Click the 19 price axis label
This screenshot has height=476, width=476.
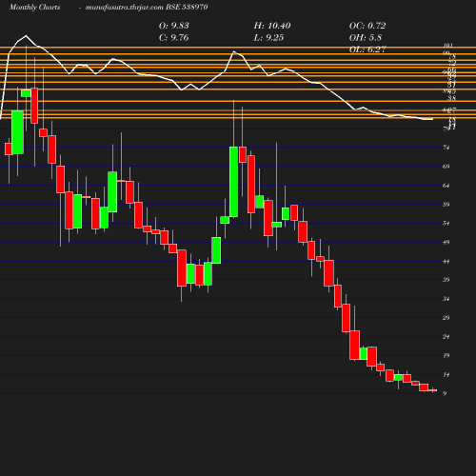[x=446, y=355]
